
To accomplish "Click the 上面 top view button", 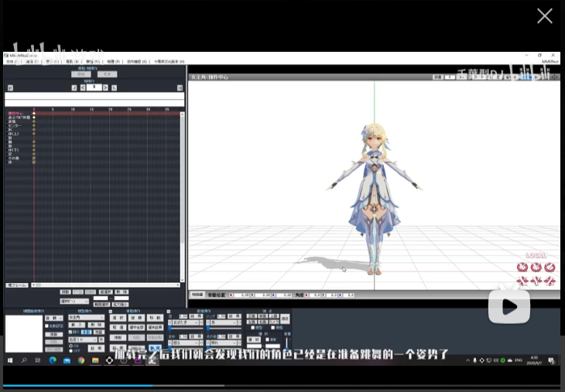I will tap(274, 316).
